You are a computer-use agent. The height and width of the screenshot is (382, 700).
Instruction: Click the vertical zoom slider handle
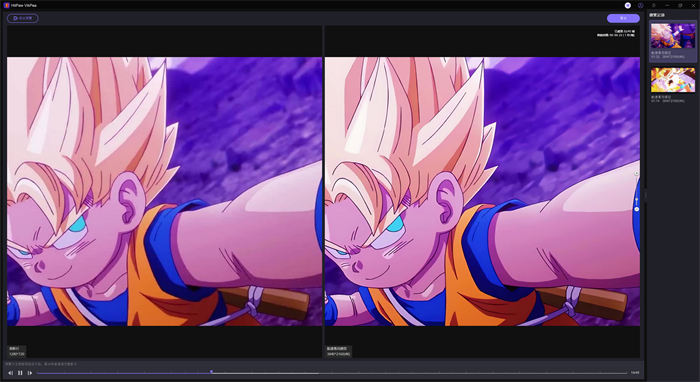[637, 199]
